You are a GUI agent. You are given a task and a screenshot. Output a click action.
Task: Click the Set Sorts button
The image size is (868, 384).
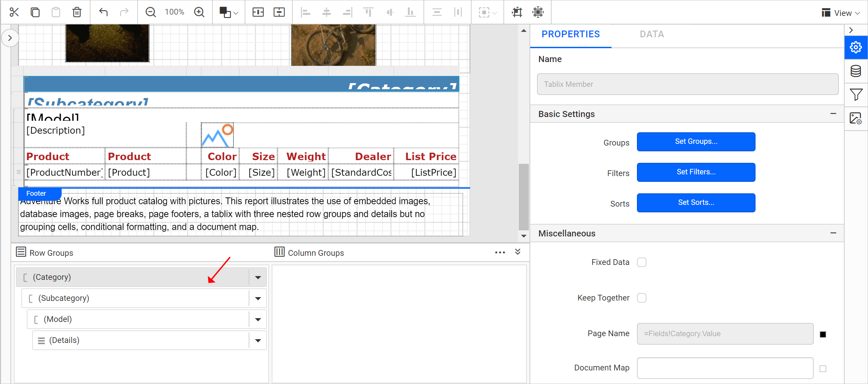(696, 203)
